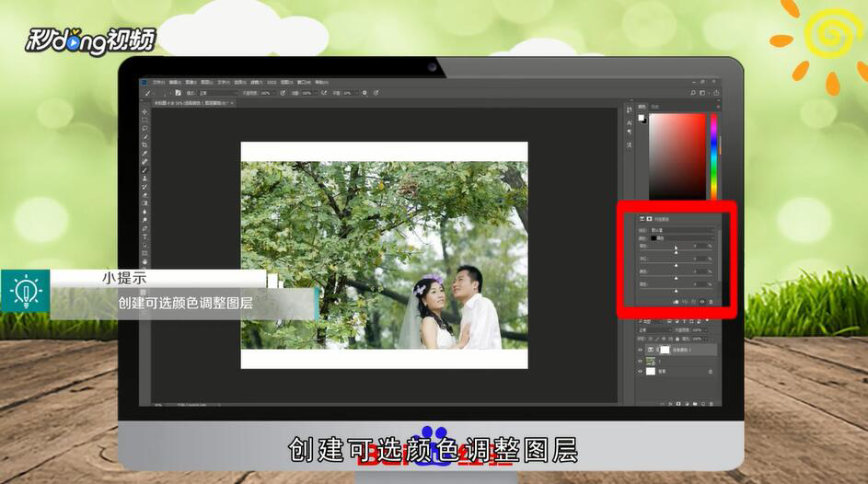Viewport: 868px width, 484px height.
Task: Open the collapsed History panel icon
Action: click(630, 110)
